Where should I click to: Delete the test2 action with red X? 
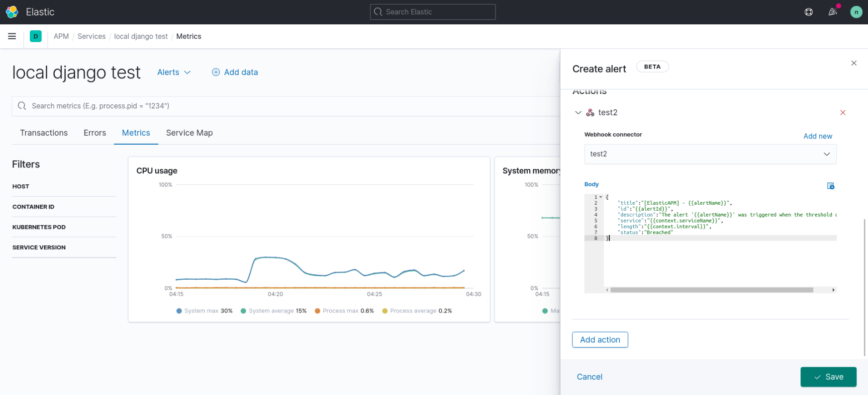[x=843, y=113]
